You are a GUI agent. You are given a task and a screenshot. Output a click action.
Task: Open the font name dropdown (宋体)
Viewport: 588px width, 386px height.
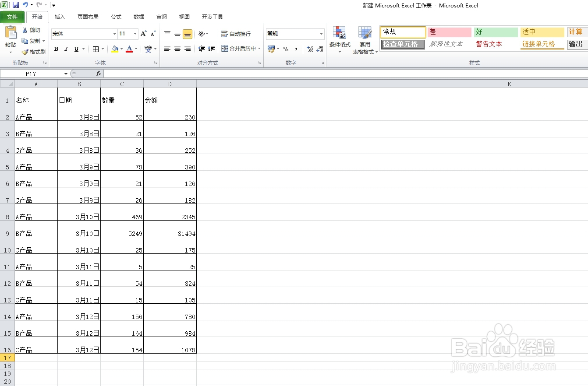[x=115, y=34]
